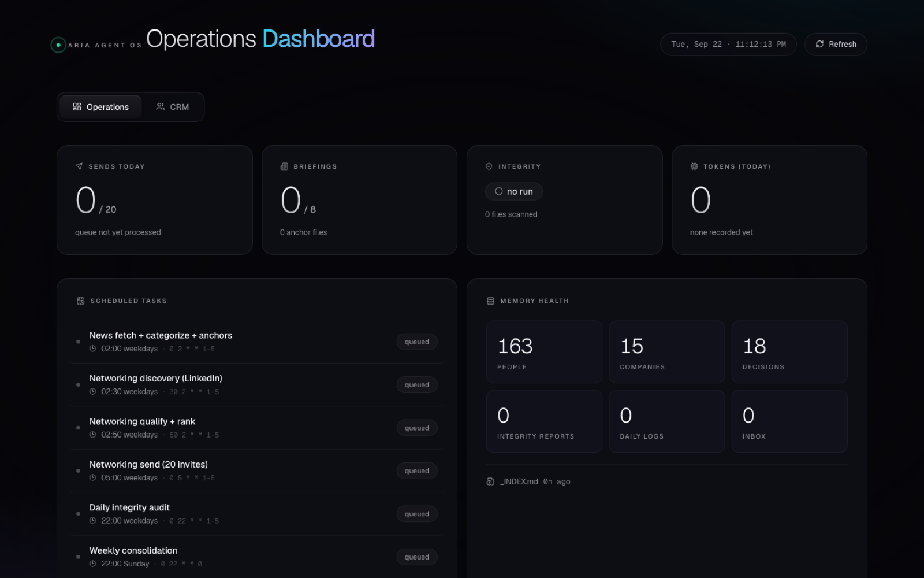Open the Weekly consolidation task
Screen dimensions: 924x578
pos(257,557)
